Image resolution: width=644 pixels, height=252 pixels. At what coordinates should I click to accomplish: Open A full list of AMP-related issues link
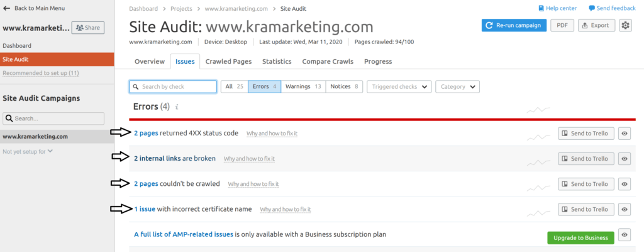(184, 234)
